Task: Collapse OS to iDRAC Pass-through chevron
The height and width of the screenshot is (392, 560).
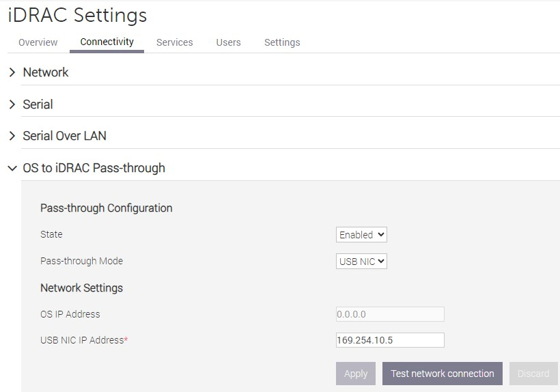Action: pyautogui.click(x=12, y=168)
